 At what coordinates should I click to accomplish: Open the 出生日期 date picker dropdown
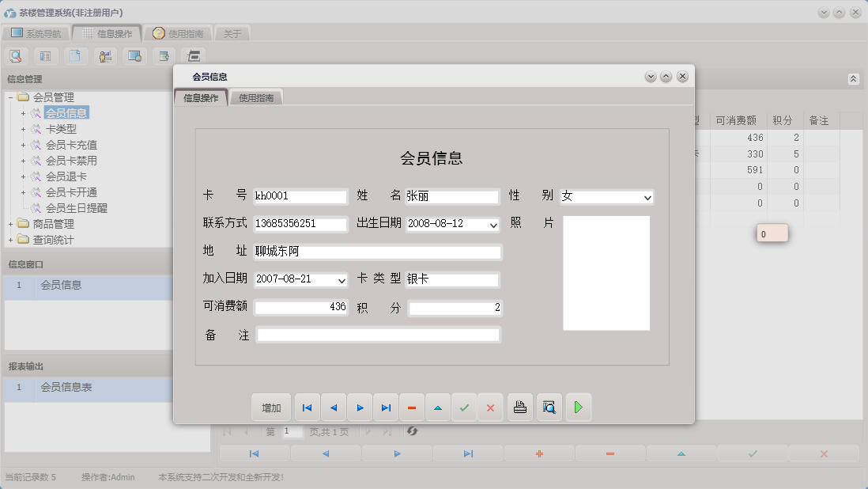coord(493,224)
